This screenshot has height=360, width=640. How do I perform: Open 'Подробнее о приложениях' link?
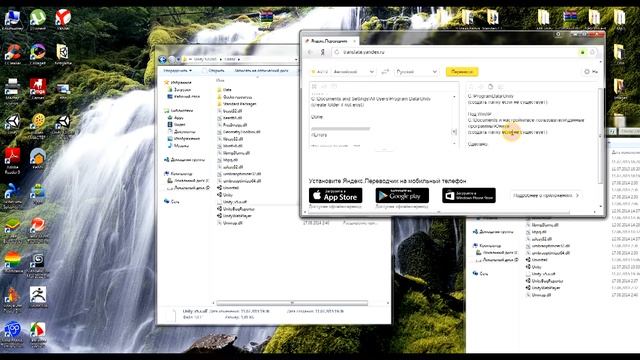click(x=546, y=196)
